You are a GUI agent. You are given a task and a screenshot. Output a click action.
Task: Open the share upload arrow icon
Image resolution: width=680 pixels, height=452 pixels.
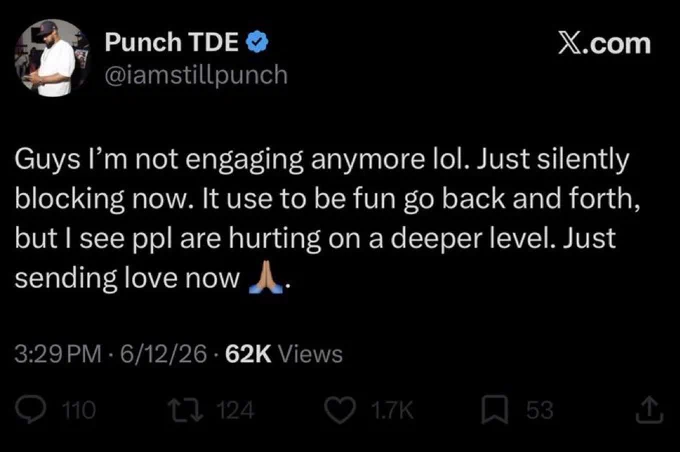[649, 410]
